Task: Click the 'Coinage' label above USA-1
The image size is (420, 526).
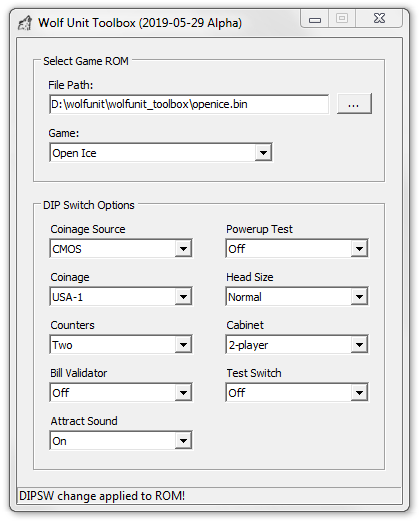Action: (70, 277)
